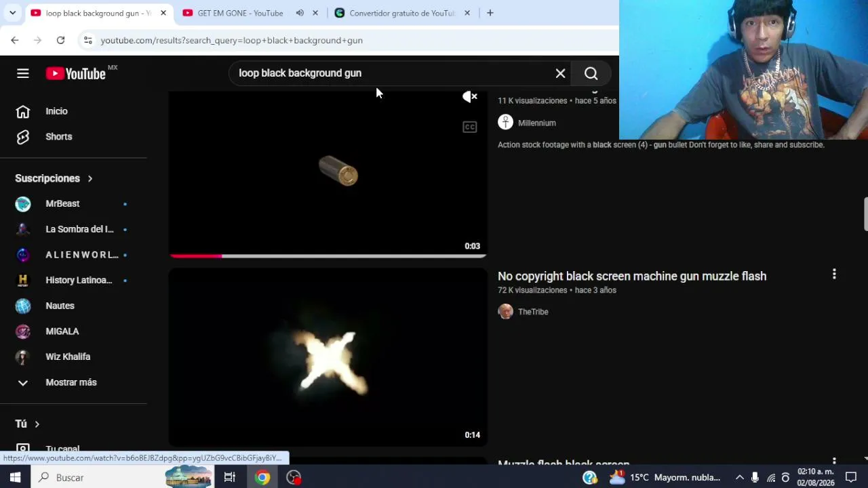
Task: Click the 'Action stock footage' description text
Action: (661, 144)
